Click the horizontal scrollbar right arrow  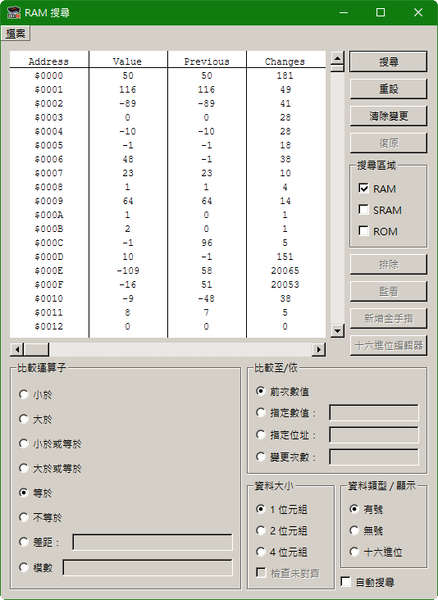tap(319, 349)
